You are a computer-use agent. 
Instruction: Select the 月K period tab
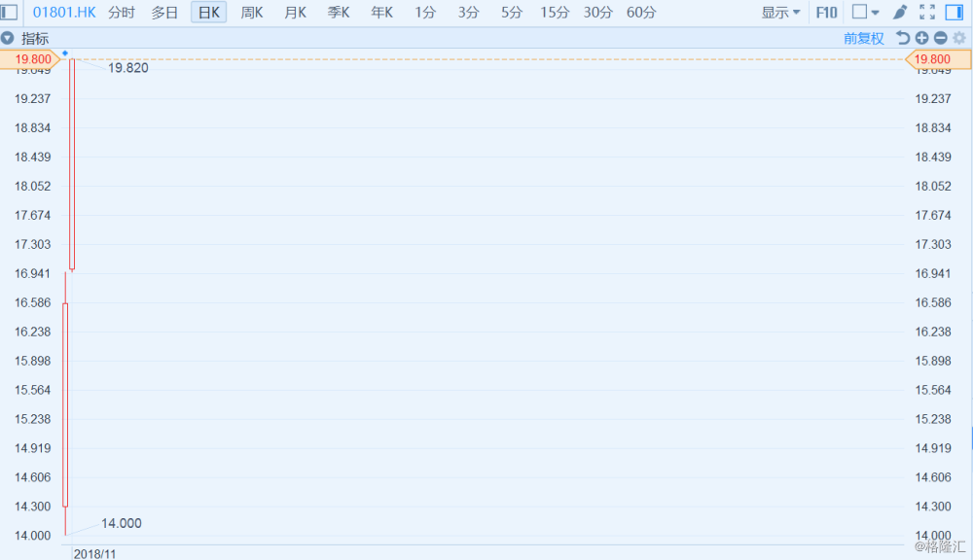pos(296,13)
